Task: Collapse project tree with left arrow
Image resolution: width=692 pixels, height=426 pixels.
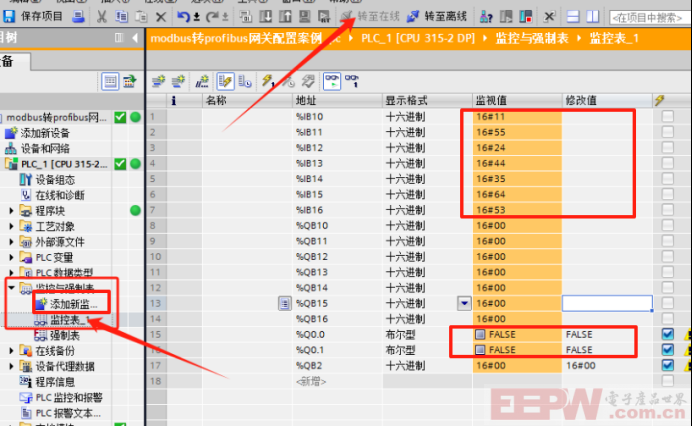Action: [x=135, y=38]
